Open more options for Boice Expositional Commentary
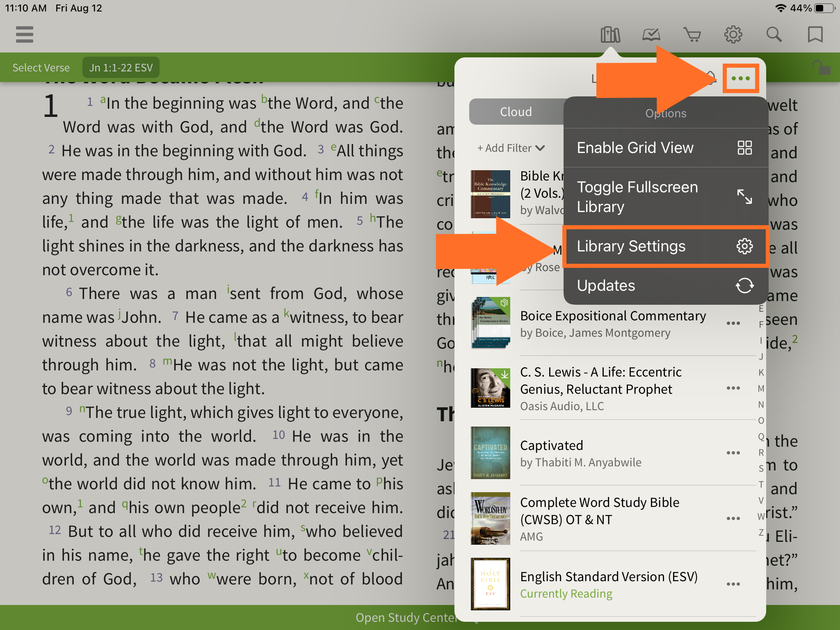 point(733,323)
